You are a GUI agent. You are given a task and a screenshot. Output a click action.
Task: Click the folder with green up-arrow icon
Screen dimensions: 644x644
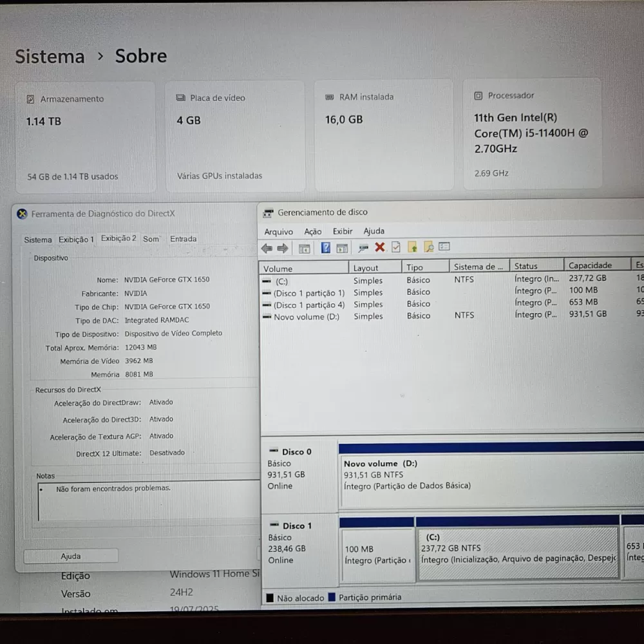[412, 247]
